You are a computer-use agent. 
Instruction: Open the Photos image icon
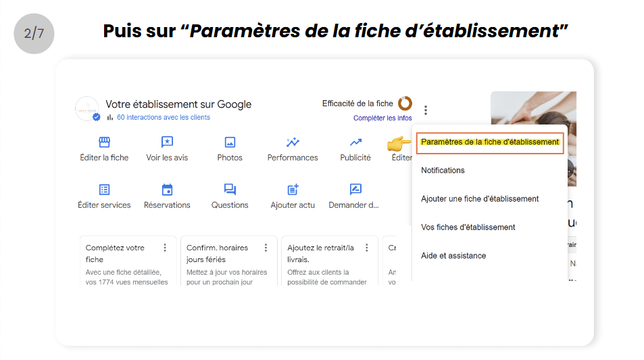230,142
